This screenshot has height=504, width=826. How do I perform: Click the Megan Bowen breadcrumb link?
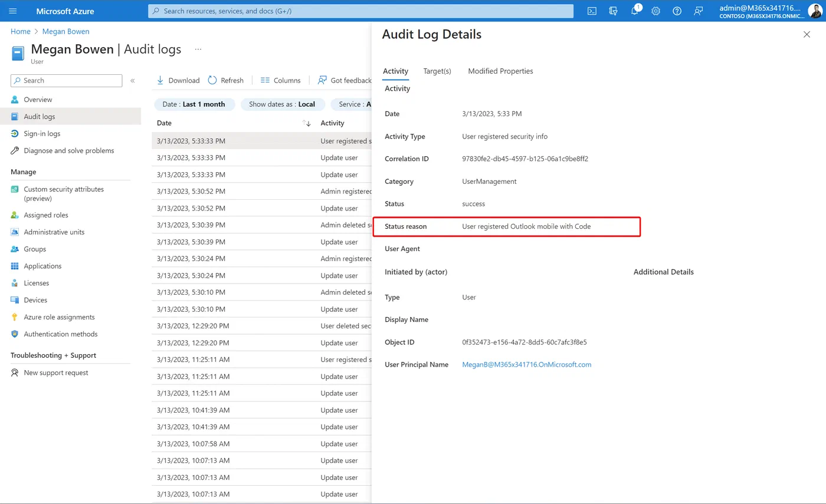point(65,31)
